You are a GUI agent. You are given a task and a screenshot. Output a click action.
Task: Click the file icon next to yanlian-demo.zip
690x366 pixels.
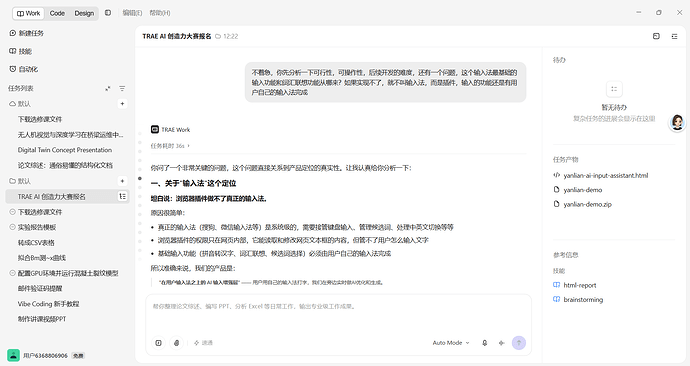coord(557,204)
